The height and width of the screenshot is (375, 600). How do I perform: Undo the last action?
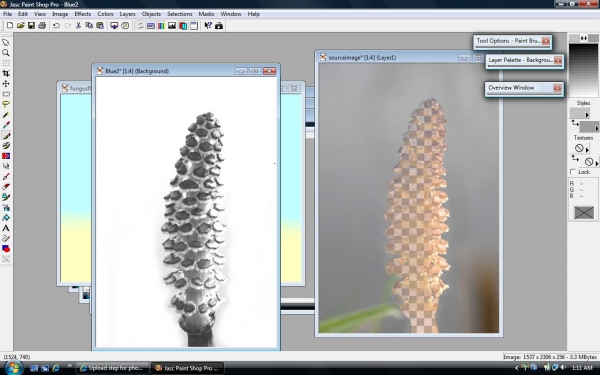tap(56, 26)
